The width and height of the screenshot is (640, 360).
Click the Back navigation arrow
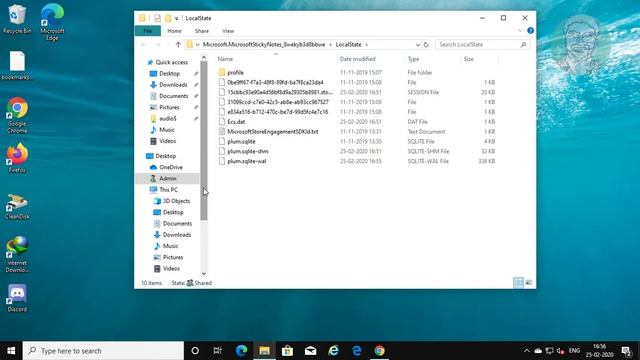coord(143,44)
